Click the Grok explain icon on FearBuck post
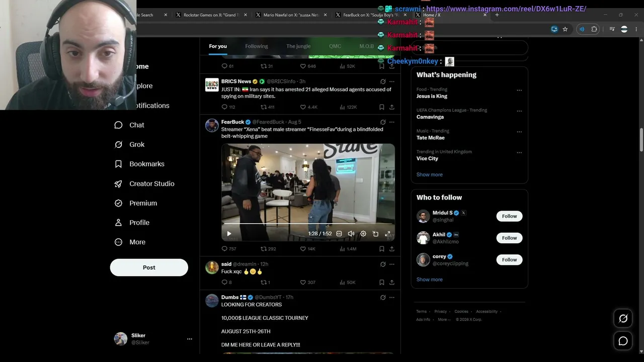Screen dimensions: 644x362 (x=383, y=122)
